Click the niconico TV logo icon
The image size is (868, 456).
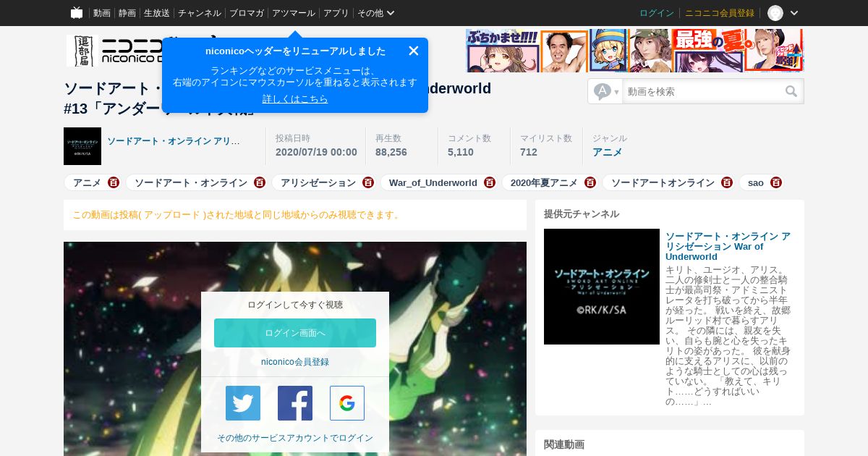tap(77, 12)
